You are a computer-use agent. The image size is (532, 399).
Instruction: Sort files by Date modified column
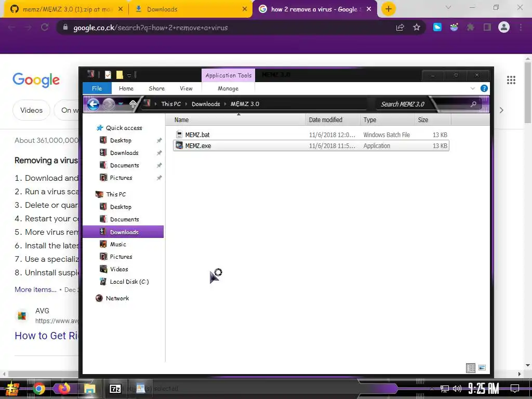[x=333, y=120]
